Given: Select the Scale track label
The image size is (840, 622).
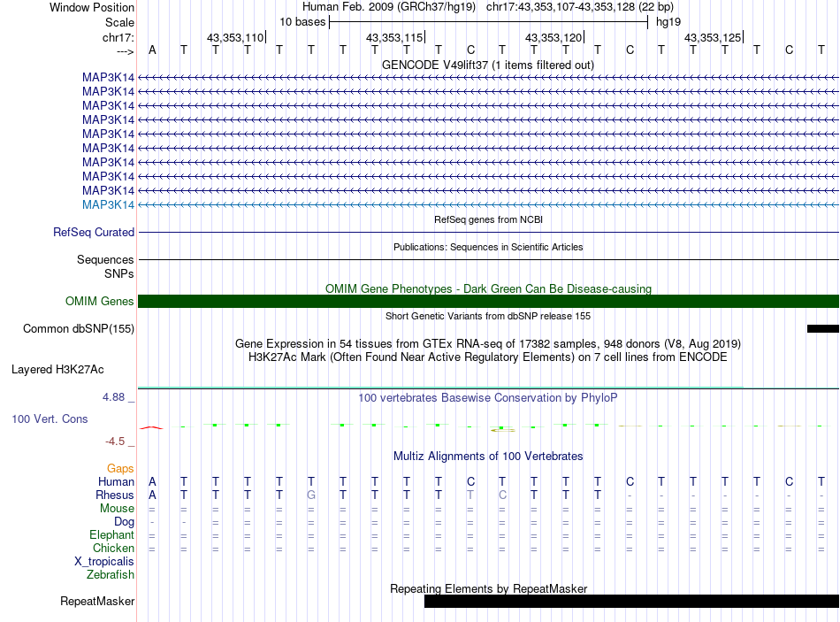Looking at the screenshot, I should (x=119, y=22).
